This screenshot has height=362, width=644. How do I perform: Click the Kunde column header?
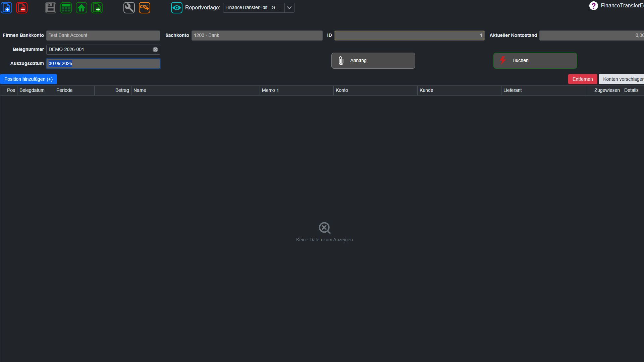tap(460, 90)
